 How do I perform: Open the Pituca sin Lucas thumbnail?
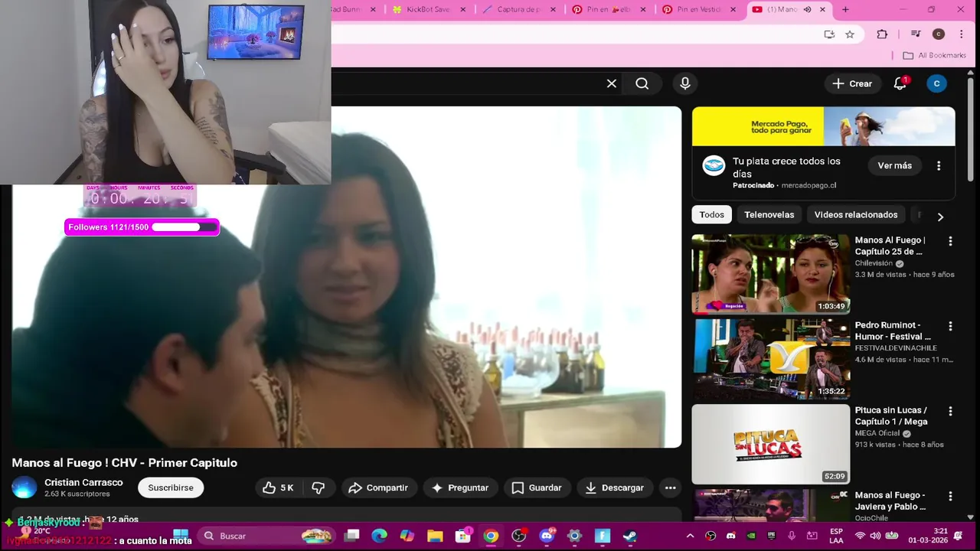[x=770, y=444]
